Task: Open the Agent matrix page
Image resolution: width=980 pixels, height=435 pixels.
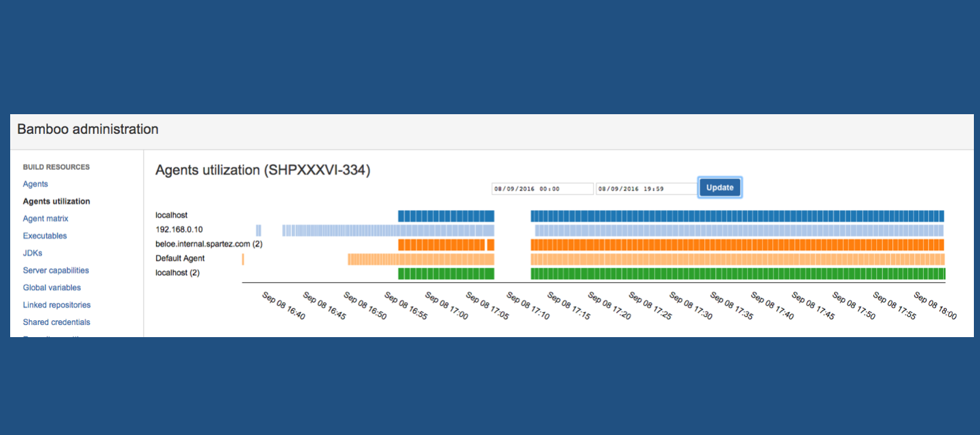Action: 45,218
